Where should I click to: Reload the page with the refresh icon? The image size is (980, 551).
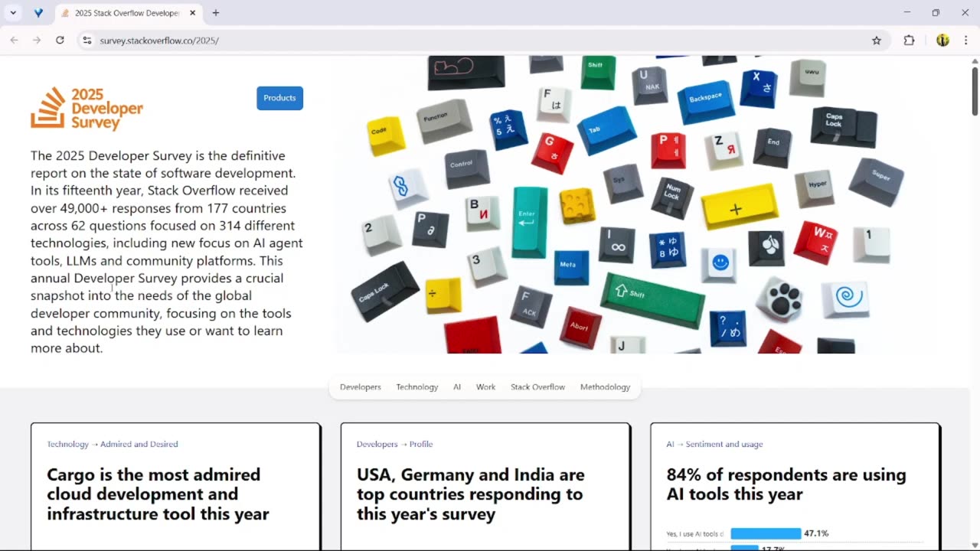[x=60, y=41]
